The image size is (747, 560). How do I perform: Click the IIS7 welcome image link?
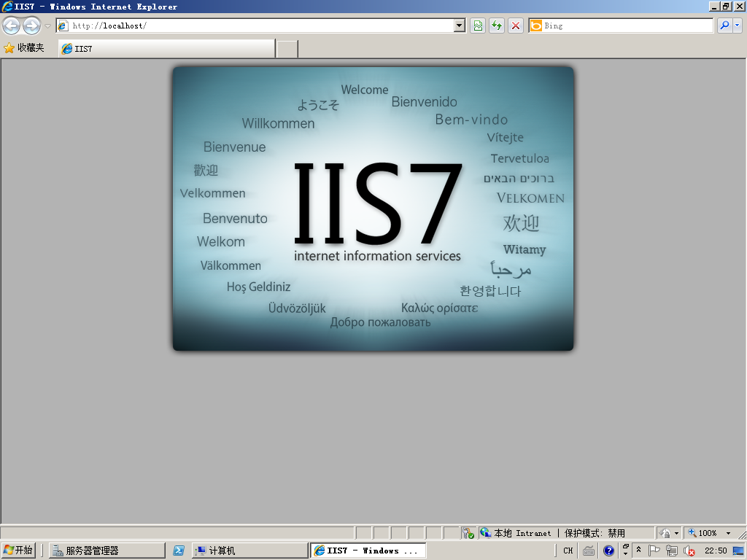[373, 209]
